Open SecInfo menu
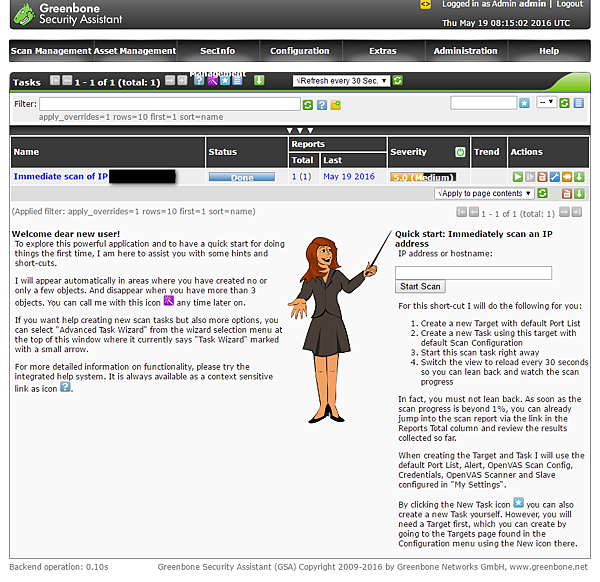The height and width of the screenshot is (582, 600). (x=217, y=51)
